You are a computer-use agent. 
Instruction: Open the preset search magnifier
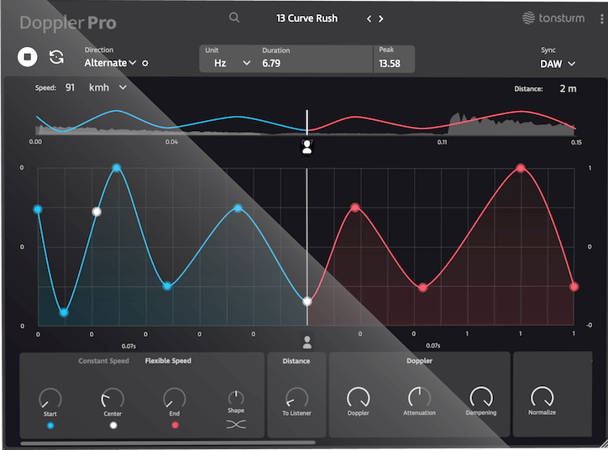[x=234, y=17]
